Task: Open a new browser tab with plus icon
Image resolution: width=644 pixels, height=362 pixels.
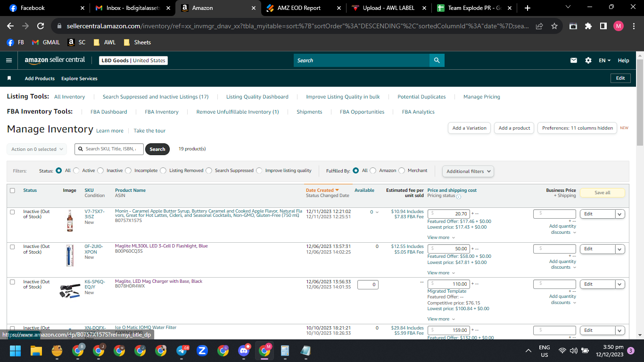Action: click(x=527, y=8)
